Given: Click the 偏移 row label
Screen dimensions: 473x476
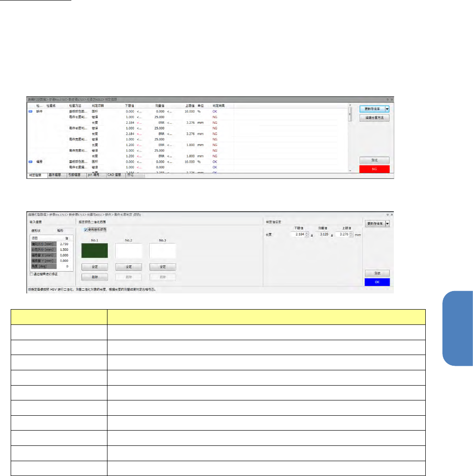Looking at the screenshot, I should point(39,162).
